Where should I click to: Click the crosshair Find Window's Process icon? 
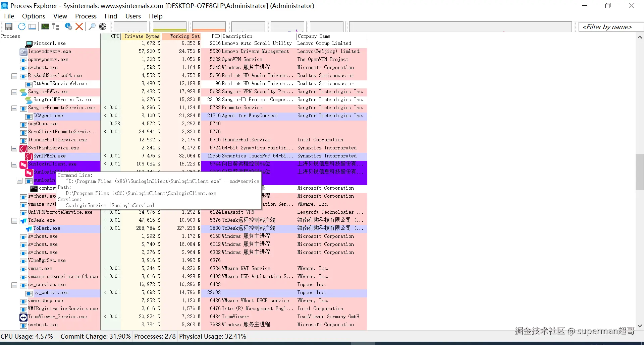(x=103, y=26)
